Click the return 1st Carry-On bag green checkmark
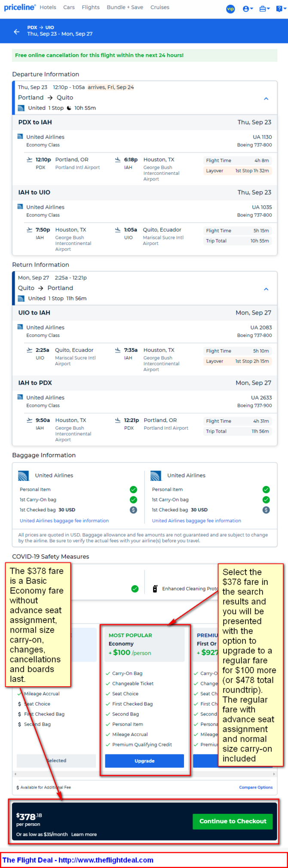 coord(266,500)
